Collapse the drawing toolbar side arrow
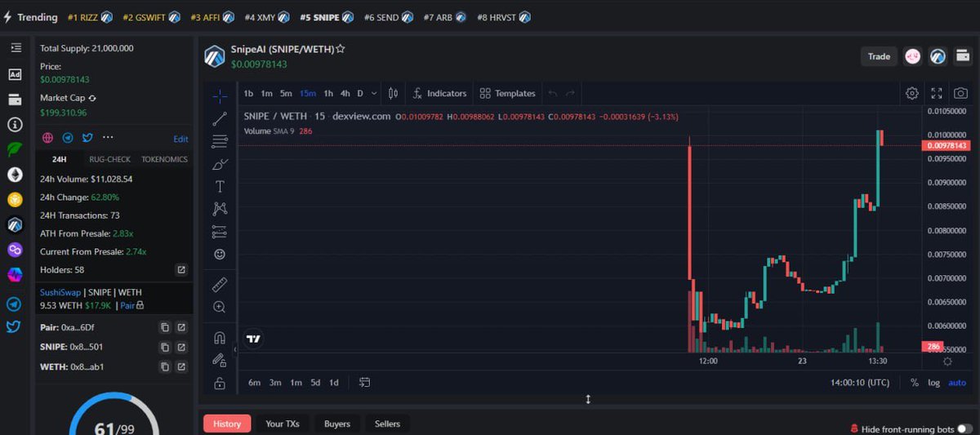The height and width of the screenshot is (435, 980). (235, 348)
